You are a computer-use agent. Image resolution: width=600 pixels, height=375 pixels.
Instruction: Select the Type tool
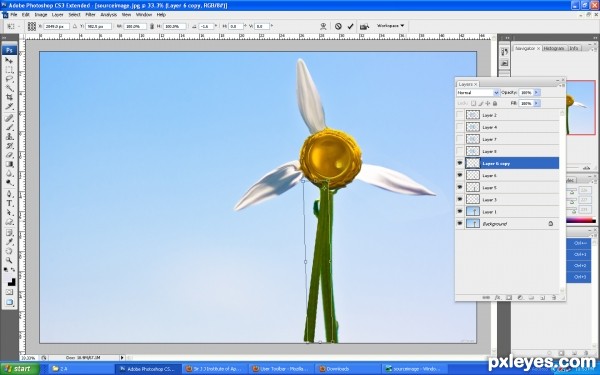(x=9, y=203)
